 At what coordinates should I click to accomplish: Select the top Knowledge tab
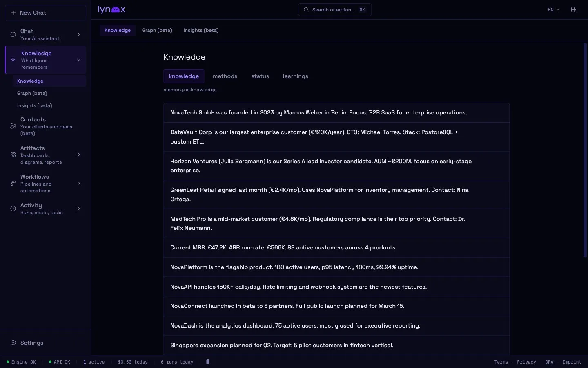(x=118, y=30)
